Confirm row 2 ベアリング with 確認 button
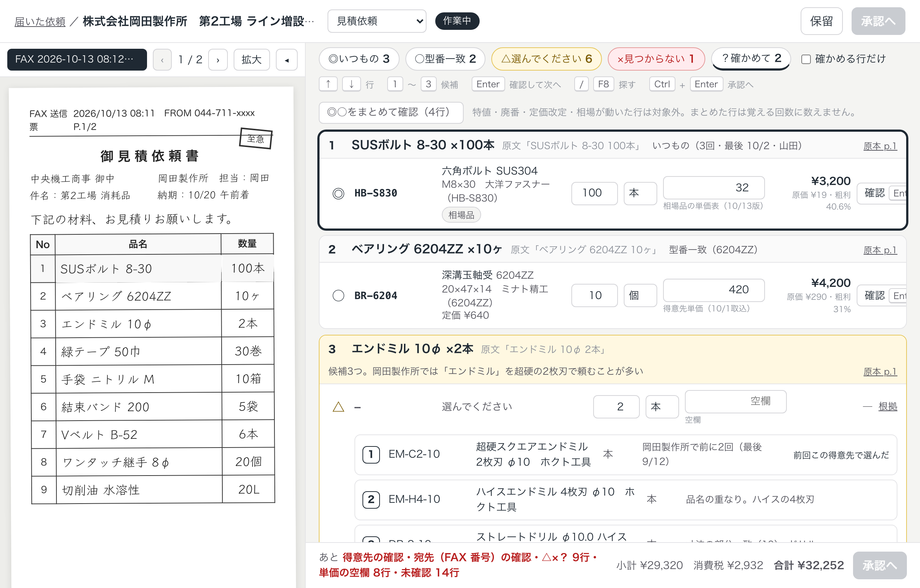 tap(881, 295)
